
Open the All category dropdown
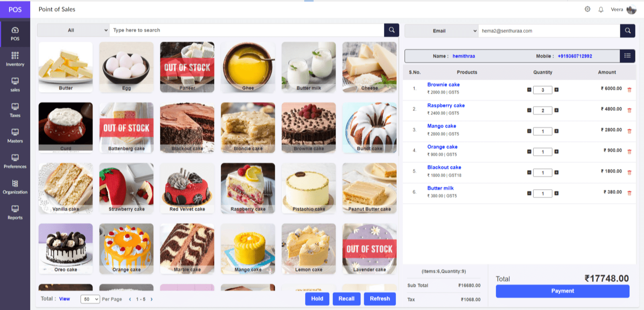point(73,30)
